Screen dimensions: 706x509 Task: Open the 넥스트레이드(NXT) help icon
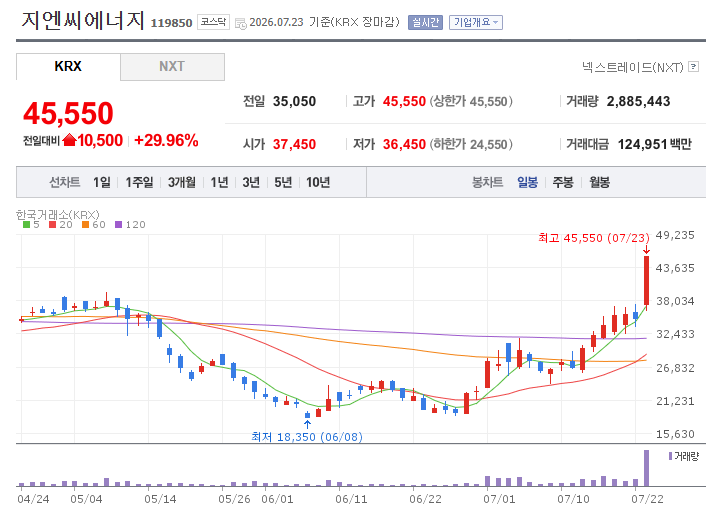[694, 67]
